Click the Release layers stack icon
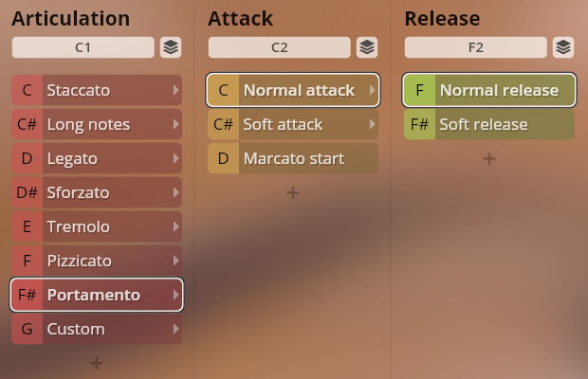588x379 pixels. pyautogui.click(x=562, y=47)
